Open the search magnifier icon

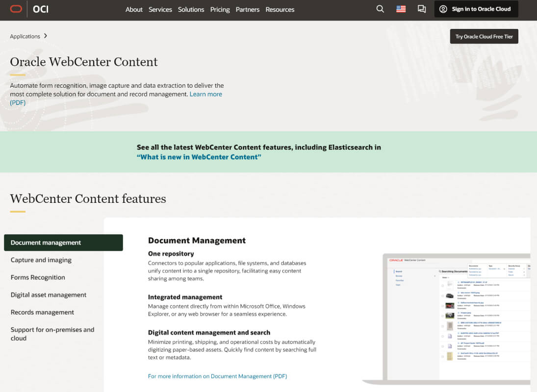pyautogui.click(x=380, y=9)
